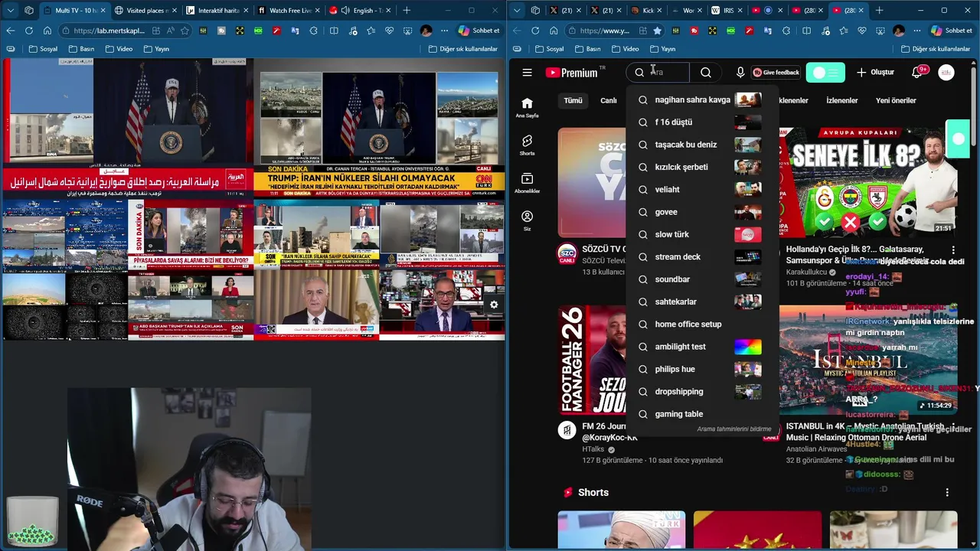Open Basın bookmark folder in left browser
This screenshot has width=980, height=551.
pos(82,49)
